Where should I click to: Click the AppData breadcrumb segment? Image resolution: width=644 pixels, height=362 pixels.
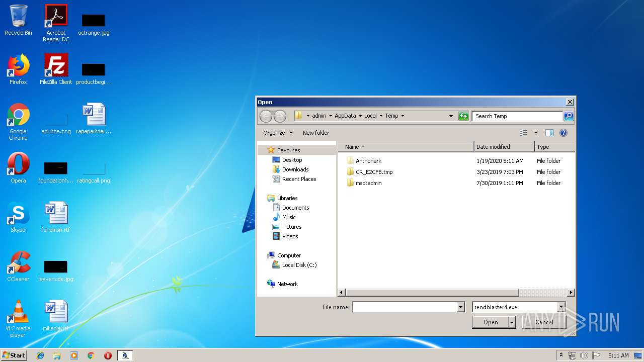point(345,116)
